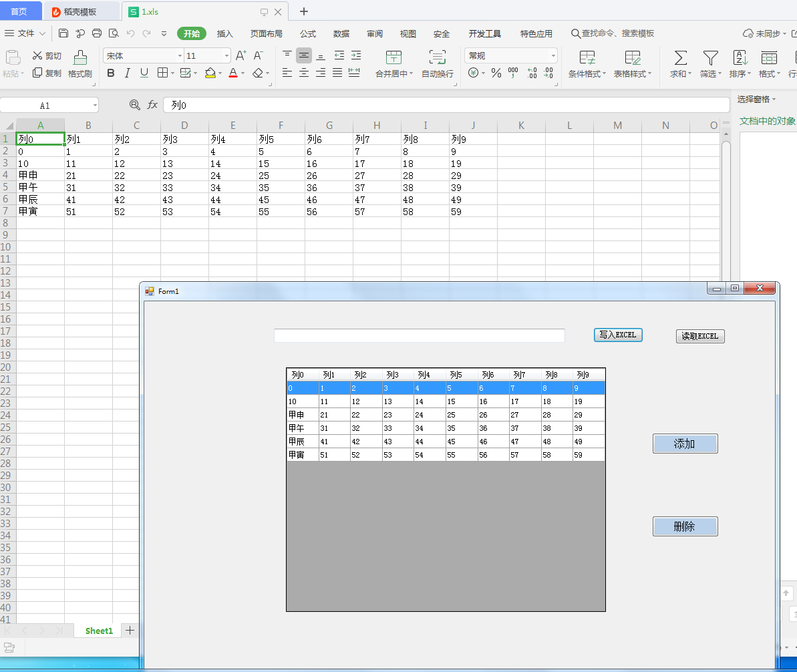The image size is (797, 672).
Task: Expand the number format dropdown showing 常规
Action: point(553,56)
